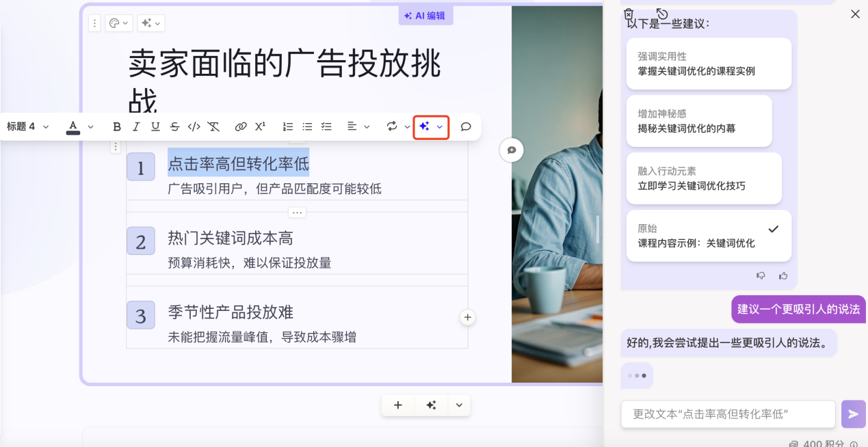Click the AI 编辑 tab
This screenshot has height=447, width=868.
425,15
